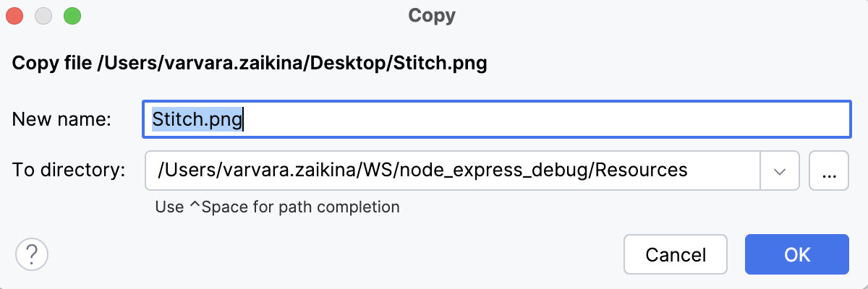Click the gray minimize window button
Image resolution: width=868 pixels, height=289 pixels.
click(x=43, y=15)
